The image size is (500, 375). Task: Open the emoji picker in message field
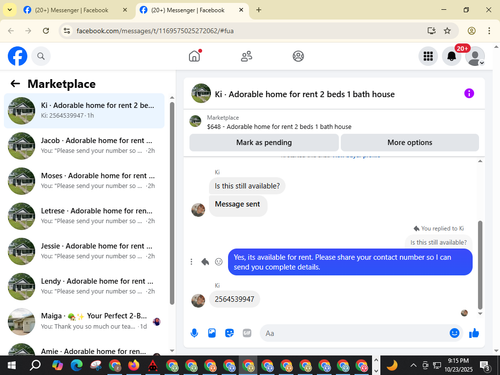click(x=454, y=333)
